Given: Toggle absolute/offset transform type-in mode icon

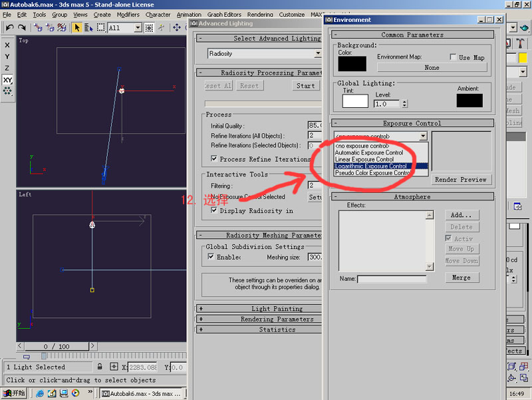Looking at the screenshot, I should coord(114,367).
